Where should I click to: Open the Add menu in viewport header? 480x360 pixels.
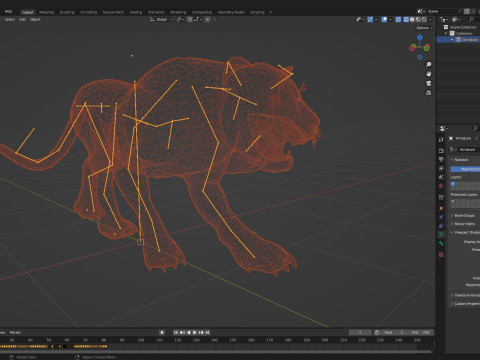(x=22, y=19)
